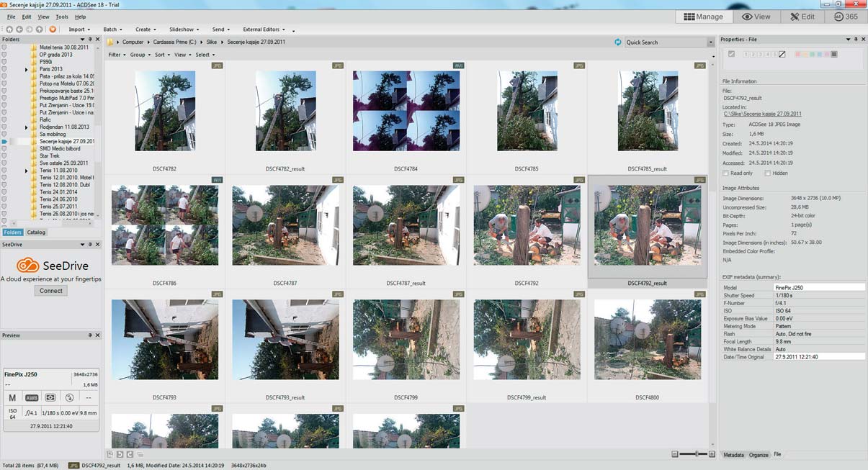Click the folder icon in breadcrumb bar
This screenshot has height=470, width=868.
(x=110, y=42)
